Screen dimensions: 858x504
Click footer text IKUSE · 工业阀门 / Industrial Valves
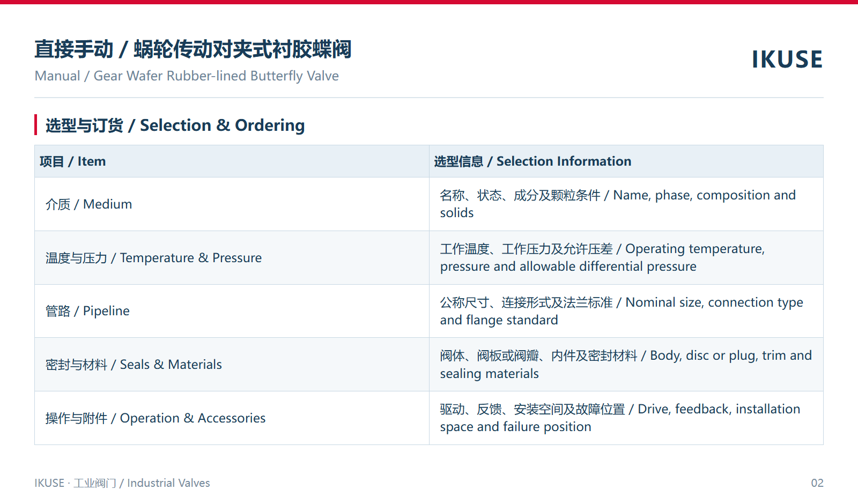coord(122,483)
